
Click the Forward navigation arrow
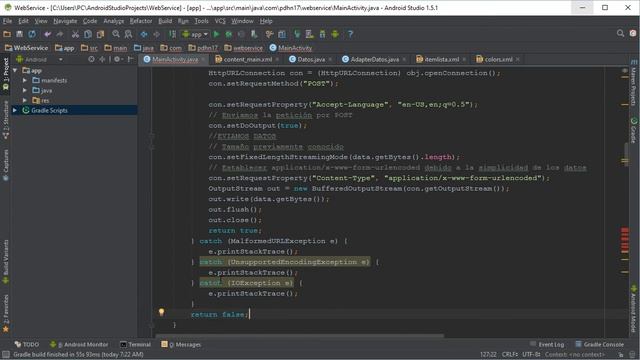(156, 34)
